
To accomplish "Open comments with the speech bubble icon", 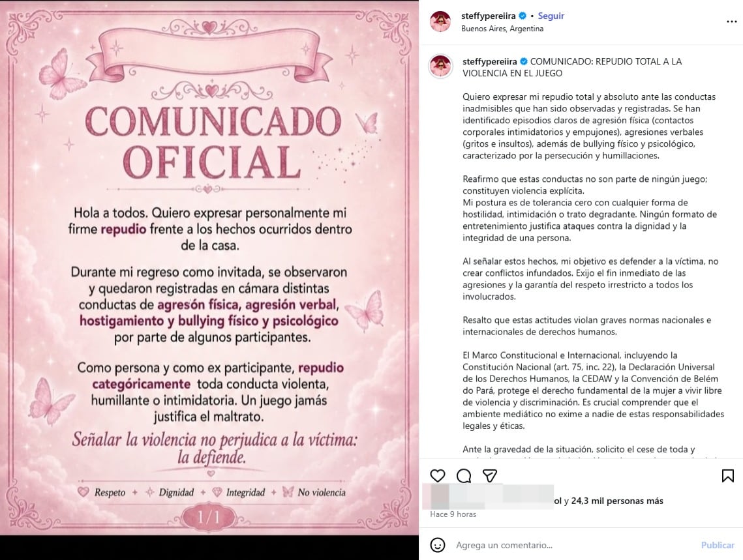I will coord(464,476).
